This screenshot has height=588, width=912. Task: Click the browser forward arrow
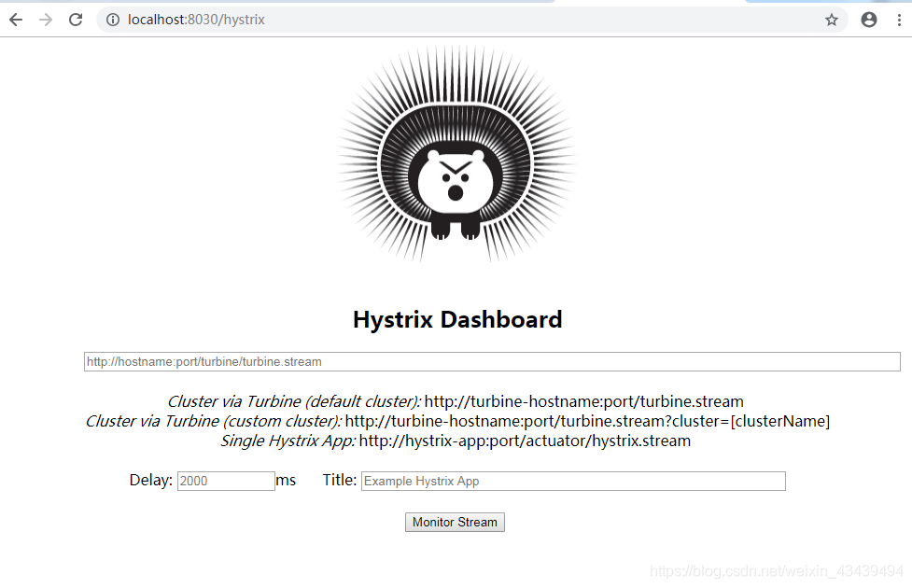click(46, 20)
